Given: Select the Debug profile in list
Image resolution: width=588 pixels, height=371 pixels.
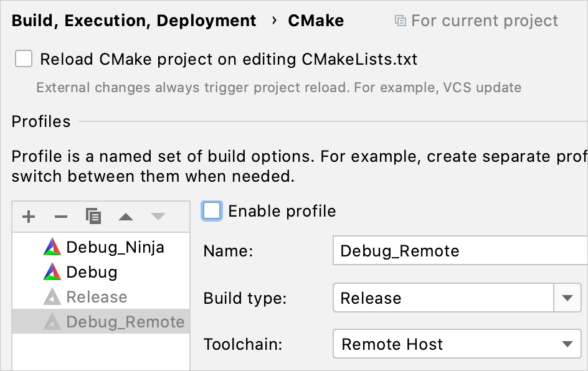Looking at the screenshot, I should (92, 272).
